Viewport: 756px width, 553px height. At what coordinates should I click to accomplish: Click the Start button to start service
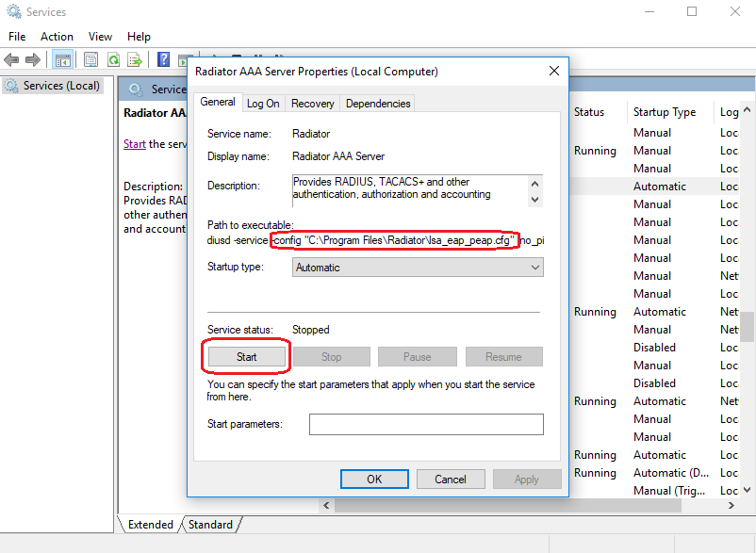246,357
